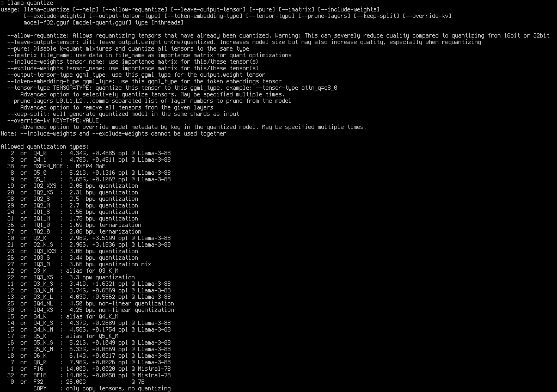This screenshot has width=557, height=392.
Task: Click the --tensor-type TENSOR=TYPE line
Action: [172, 88]
